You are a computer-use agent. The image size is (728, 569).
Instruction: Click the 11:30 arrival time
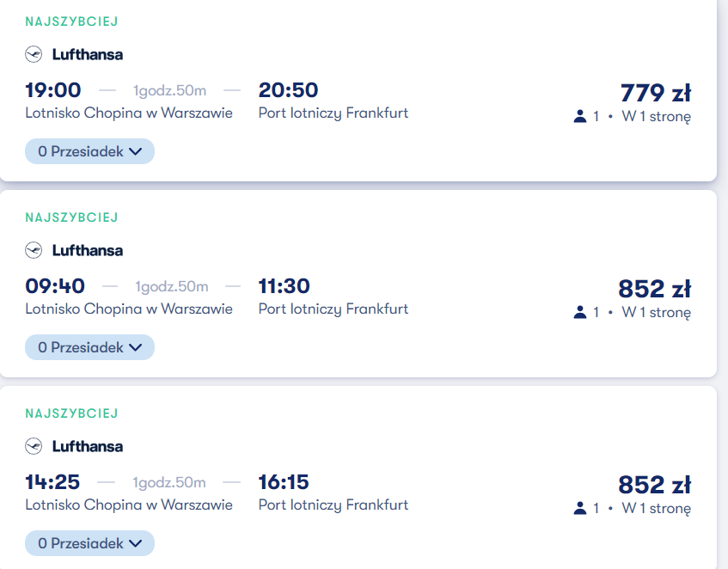[x=284, y=286]
